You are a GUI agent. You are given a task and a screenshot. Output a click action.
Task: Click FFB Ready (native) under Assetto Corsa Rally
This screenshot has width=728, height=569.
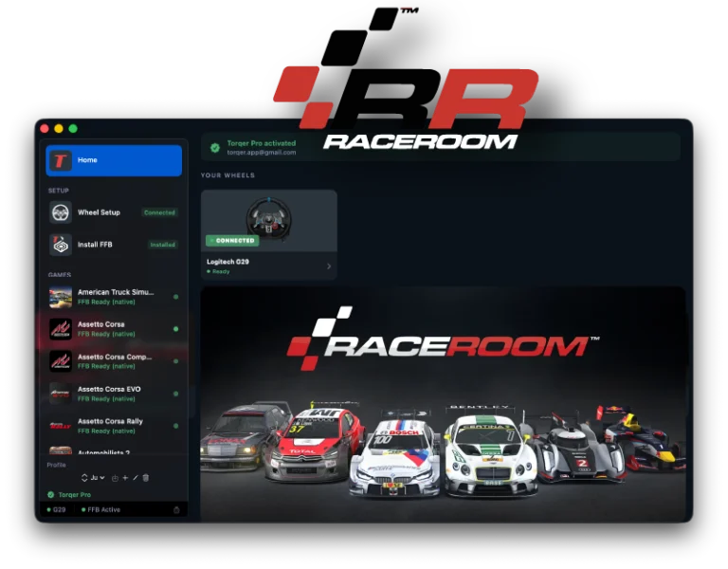click(x=106, y=431)
